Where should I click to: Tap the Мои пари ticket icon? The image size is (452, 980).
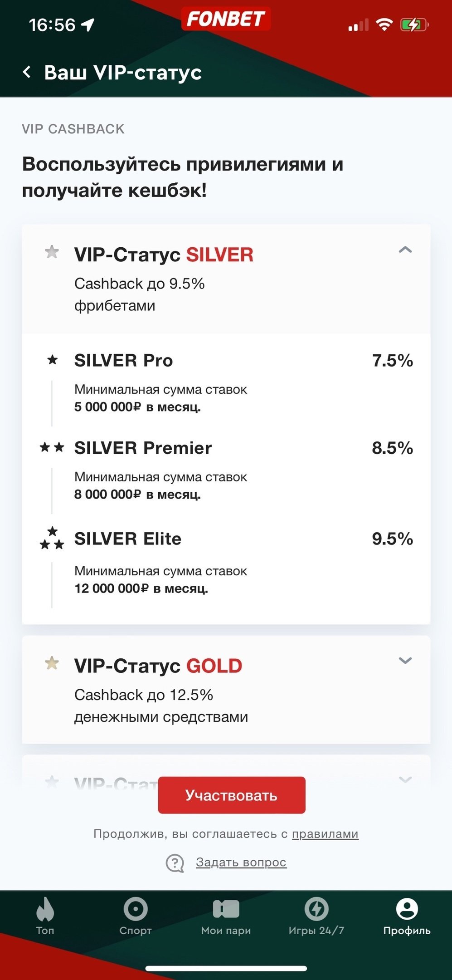click(226, 909)
